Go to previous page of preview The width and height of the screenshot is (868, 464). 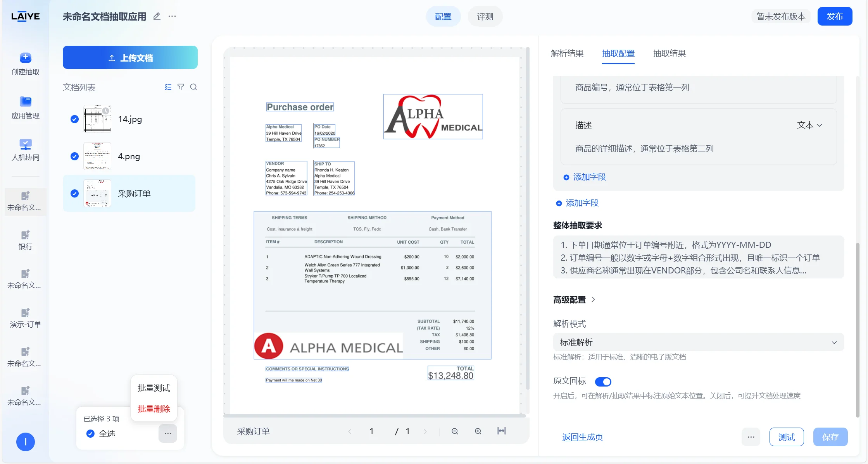coord(350,431)
